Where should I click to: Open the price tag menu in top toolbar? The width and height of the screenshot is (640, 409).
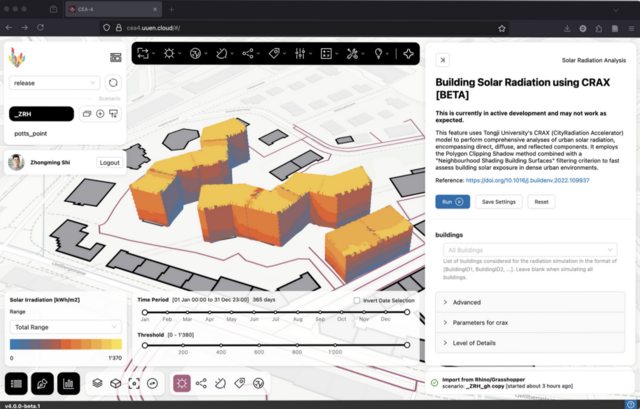(x=274, y=53)
